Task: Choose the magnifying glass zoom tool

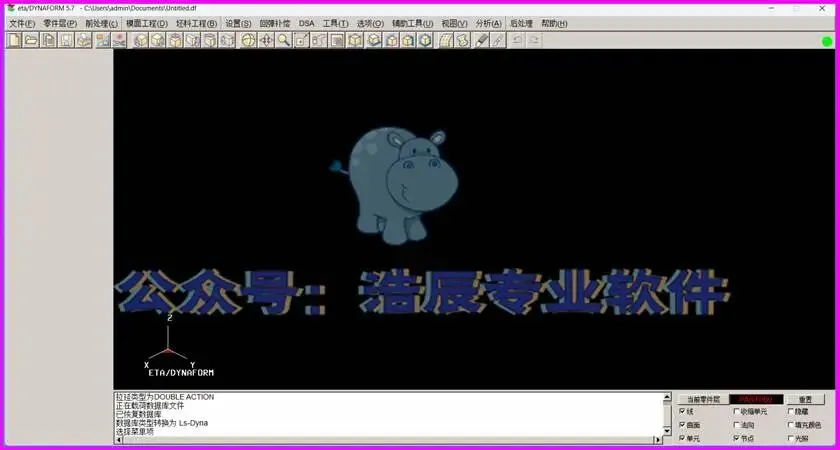Action: click(x=283, y=40)
